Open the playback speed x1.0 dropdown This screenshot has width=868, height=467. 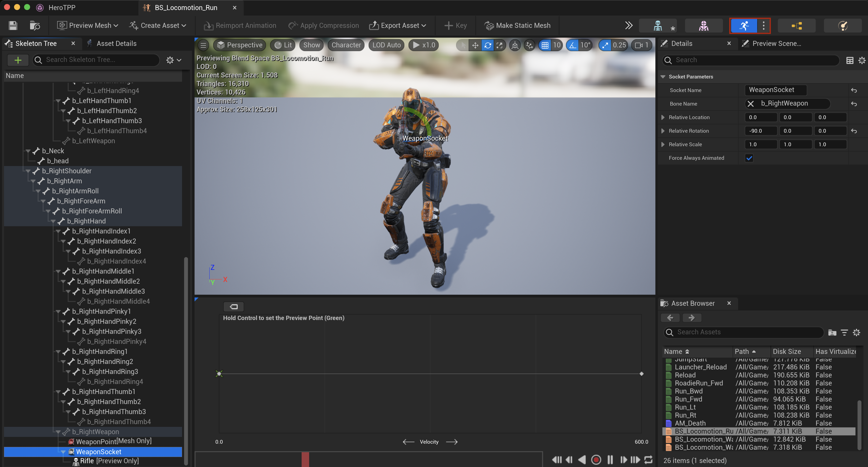(424, 45)
